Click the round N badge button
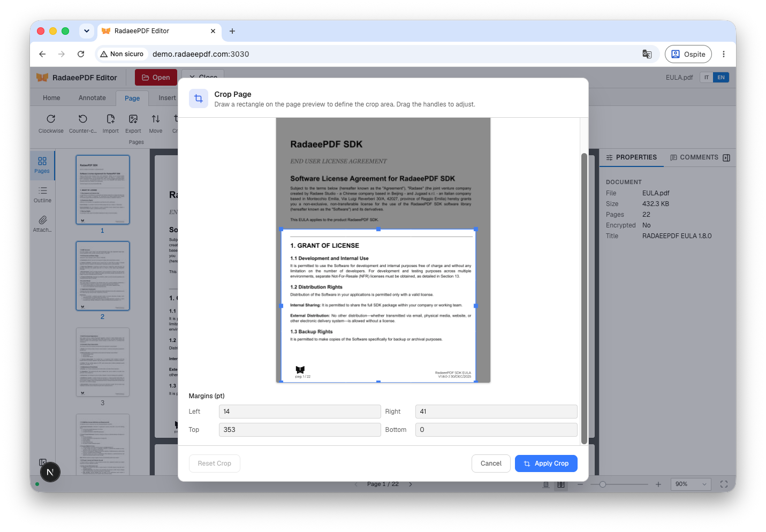Screen dimensions: 766x532 point(50,472)
